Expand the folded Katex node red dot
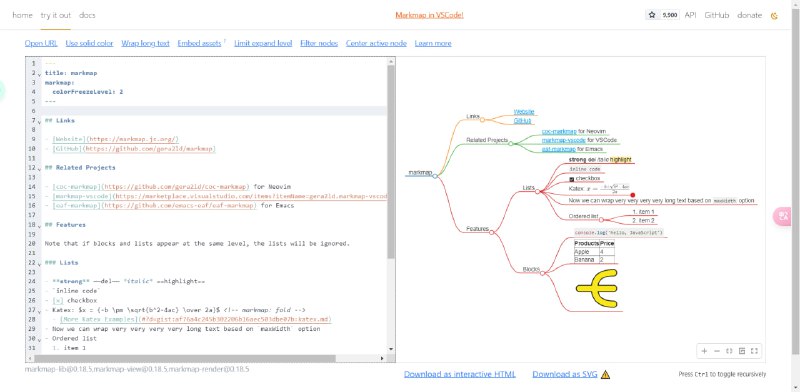This screenshot has width=800, height=392. click(x=633, y=195)
